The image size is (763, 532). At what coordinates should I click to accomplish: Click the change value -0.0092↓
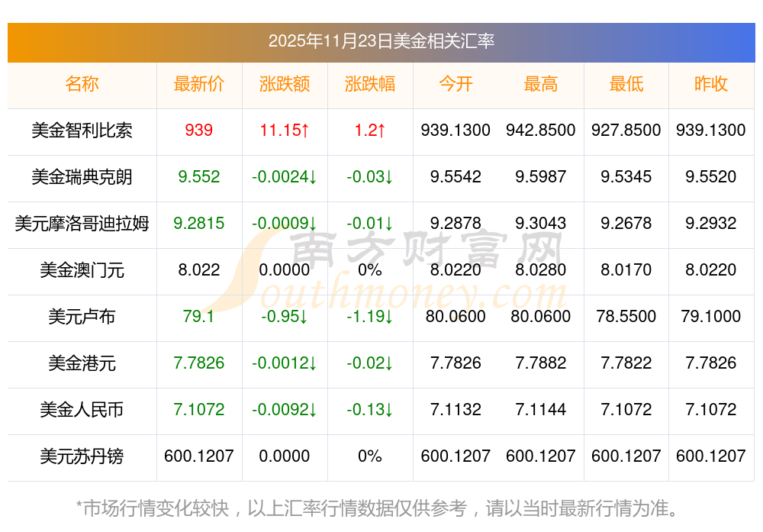(285, 410)
